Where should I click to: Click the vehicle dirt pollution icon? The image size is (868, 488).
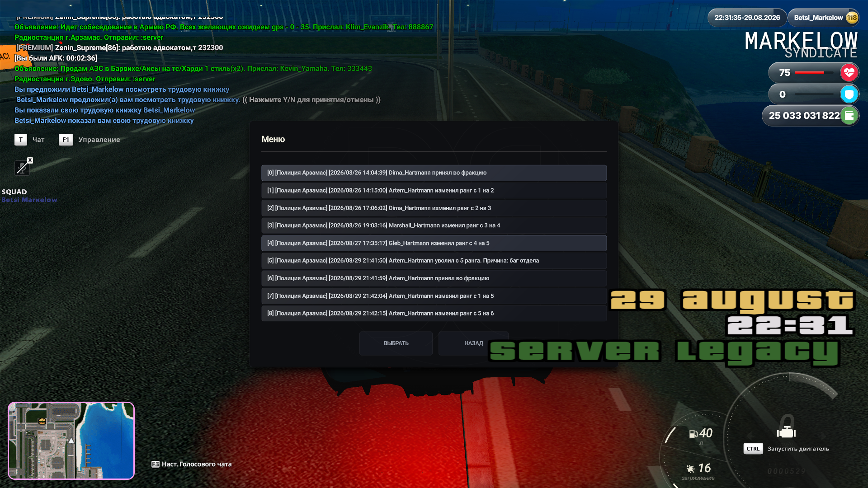coord(690,469)
